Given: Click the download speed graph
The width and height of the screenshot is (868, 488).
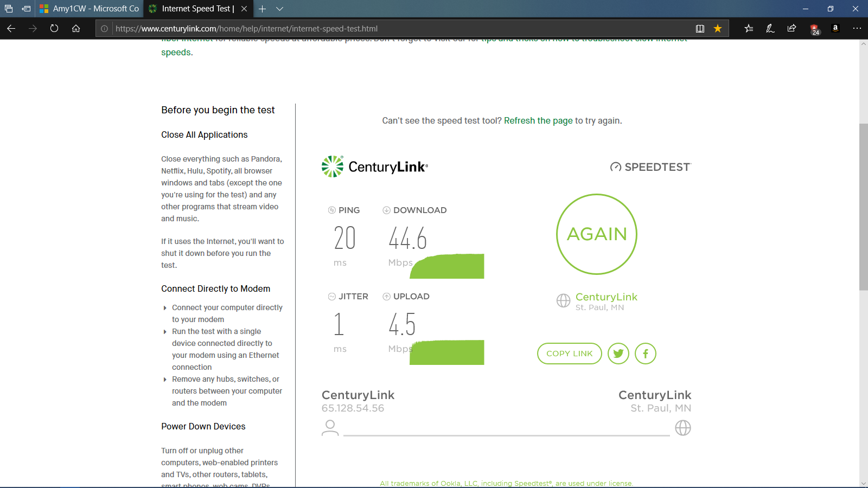Looking at the screenshot, I should click(447, 266).
